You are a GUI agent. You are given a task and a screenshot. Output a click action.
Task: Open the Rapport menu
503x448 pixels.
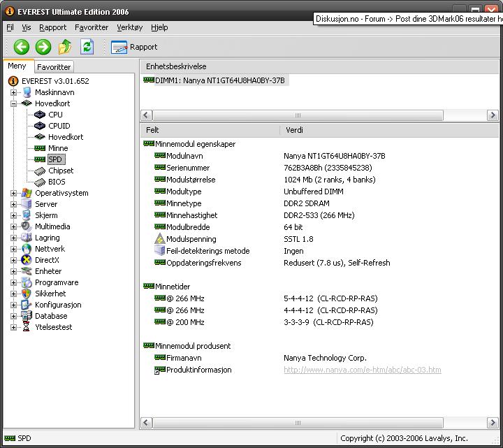click(x=52, y=27)
